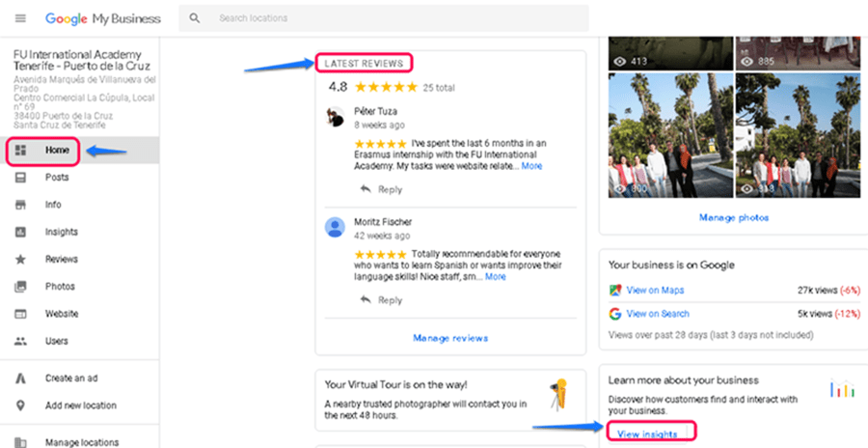Click the Posts icon in sidebar
Viewport: 868px width, 448px height.
click(x=20, y=178)
